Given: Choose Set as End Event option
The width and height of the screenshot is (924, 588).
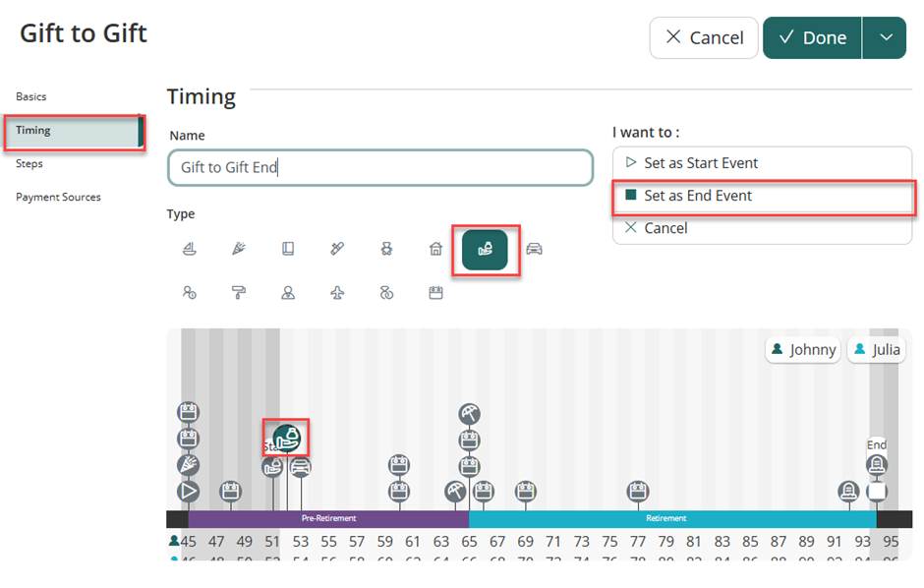Looking at the screenshot, I should click(698, 196).
